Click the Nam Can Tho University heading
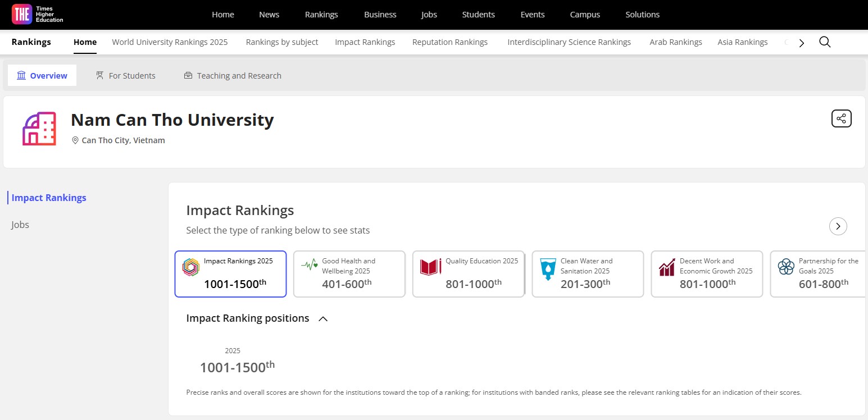This screenshot has width=868, height=420. [x=172, y=120]
